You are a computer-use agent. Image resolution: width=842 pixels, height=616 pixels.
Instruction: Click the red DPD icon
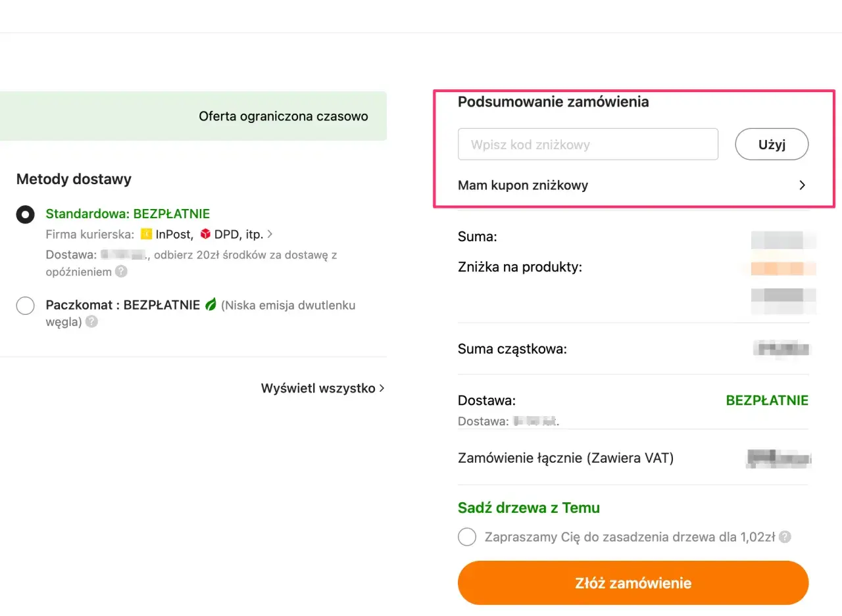coord(205,234)
